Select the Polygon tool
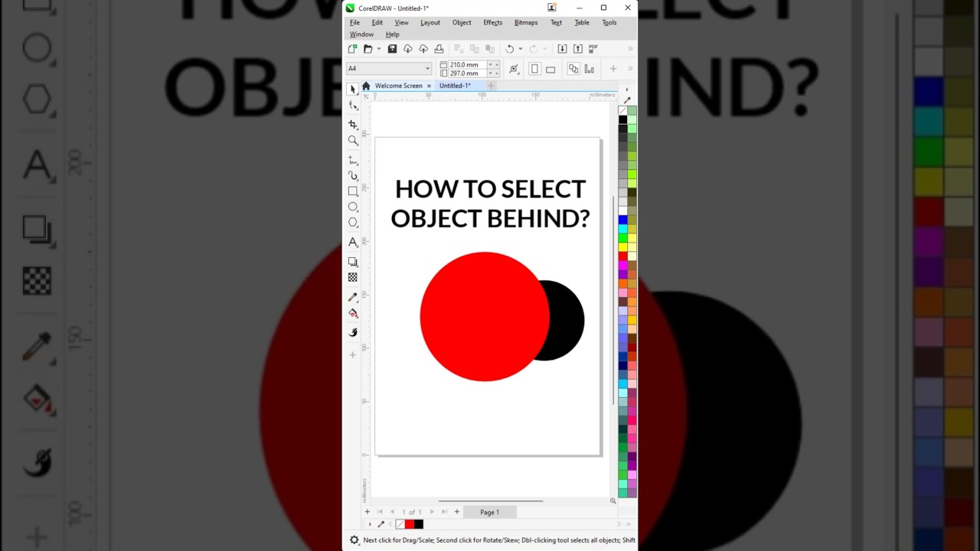Viewport: 980px width, 551px height. click(x=353, y=222)
